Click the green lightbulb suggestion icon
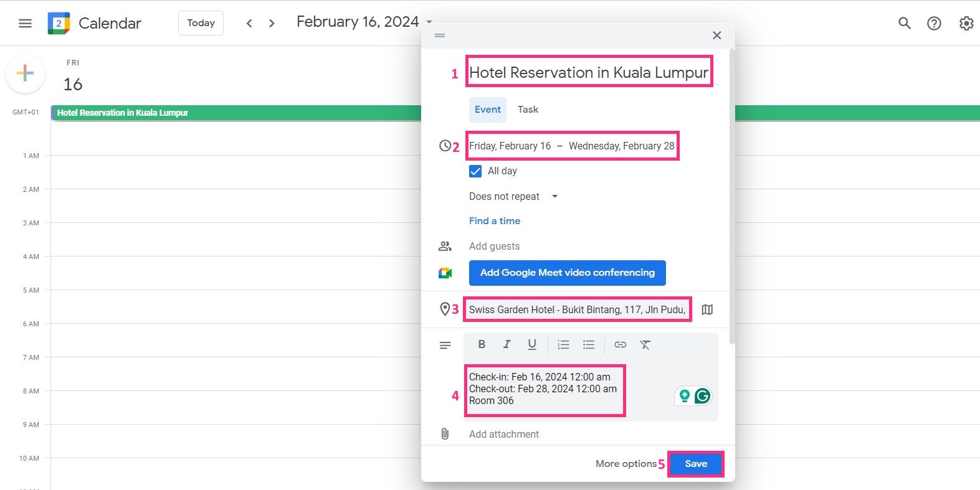Screen dimensions: 980x490 pyautogui.click(x=685, y=396)
